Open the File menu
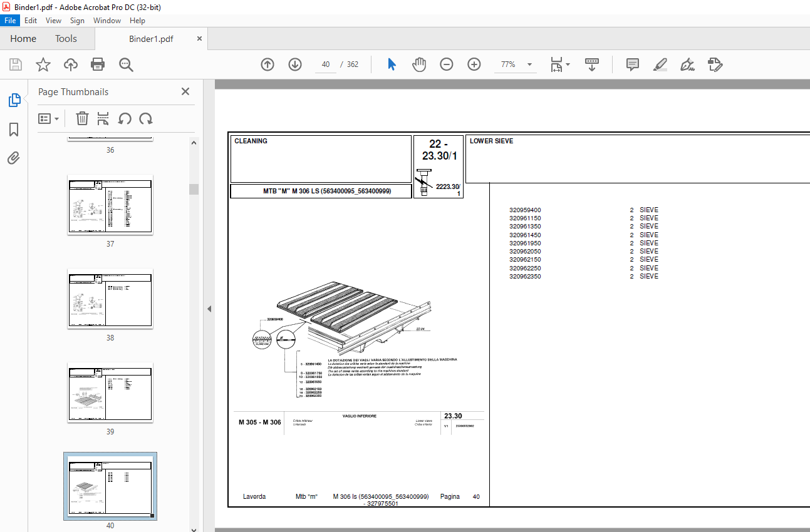The height and width of the screenshot is (532, 810). click(x=11, y=21)
